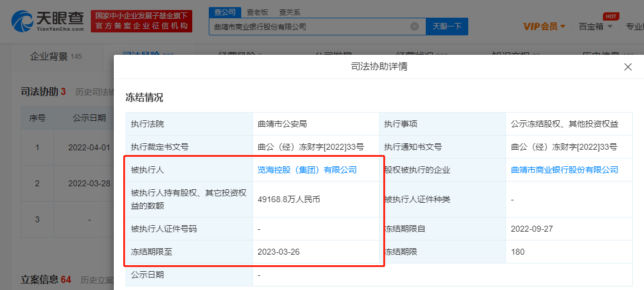644x290 pixels.
Task: Open the 百宝箱 dropdown
Action: pos(595,27)
